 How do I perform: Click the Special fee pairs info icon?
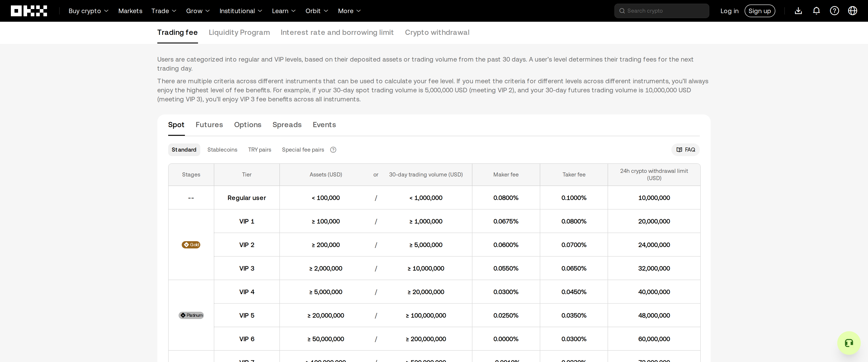pos(333,150)
